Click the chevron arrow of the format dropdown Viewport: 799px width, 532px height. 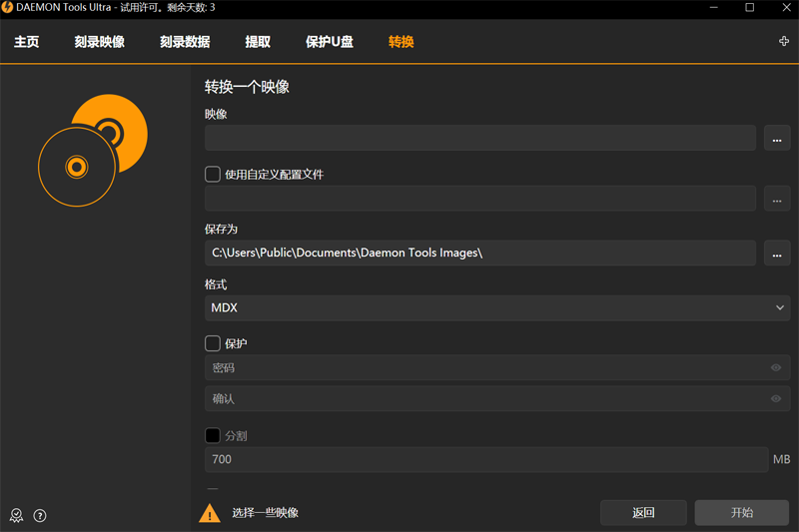click(780, 307)
